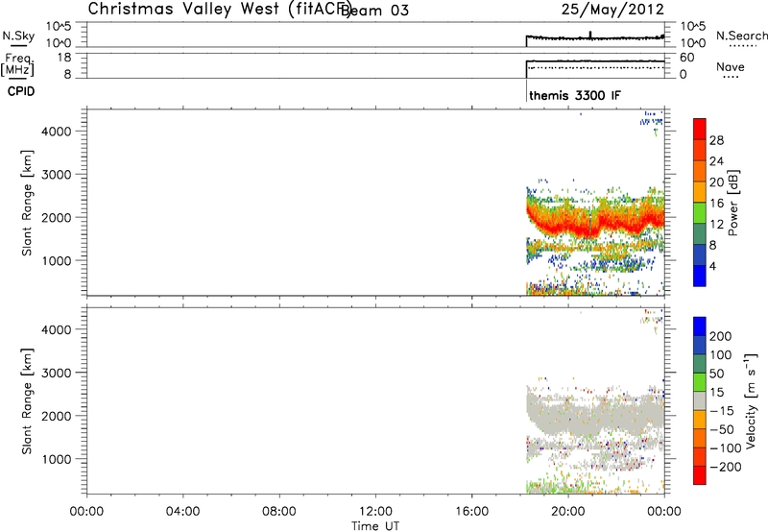Select the "N.Search" legend label

click(x=741, y=36)
